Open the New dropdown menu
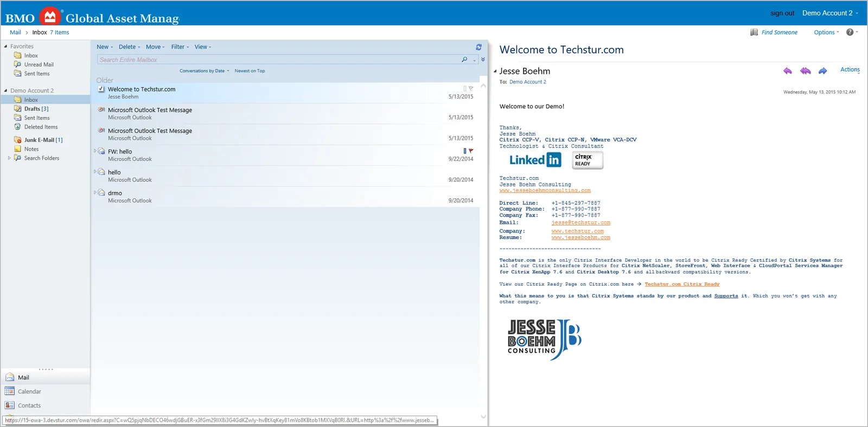The image size is (868, 427). 105,47
